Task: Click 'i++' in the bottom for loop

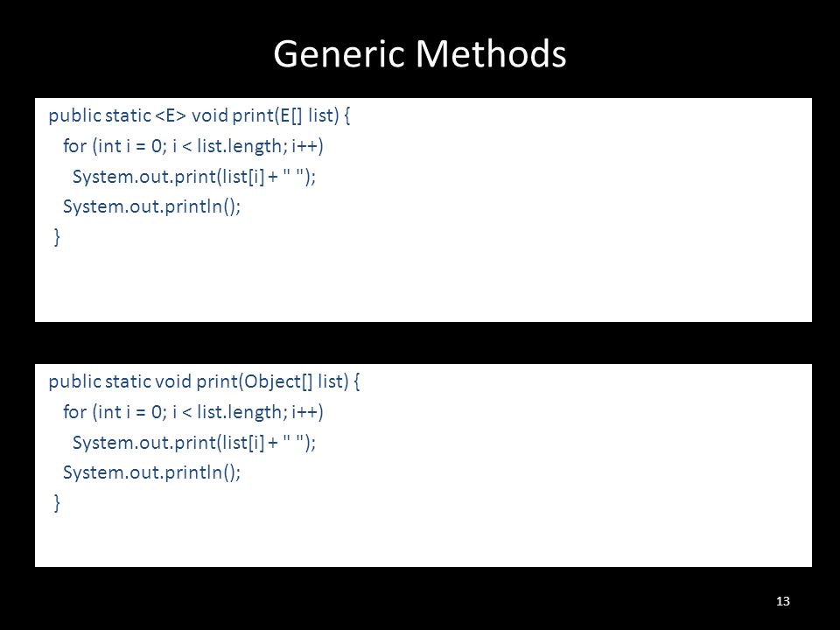Action: click(304, 412)
